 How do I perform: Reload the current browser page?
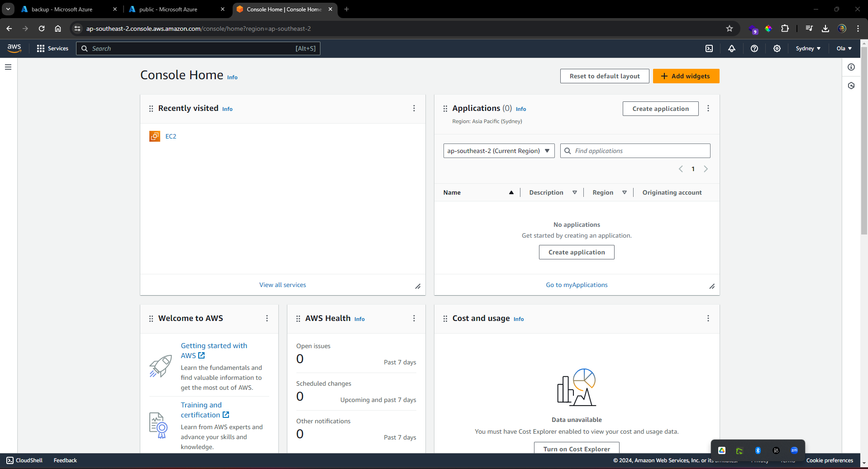pyautogui.click(x=42, y=29)
